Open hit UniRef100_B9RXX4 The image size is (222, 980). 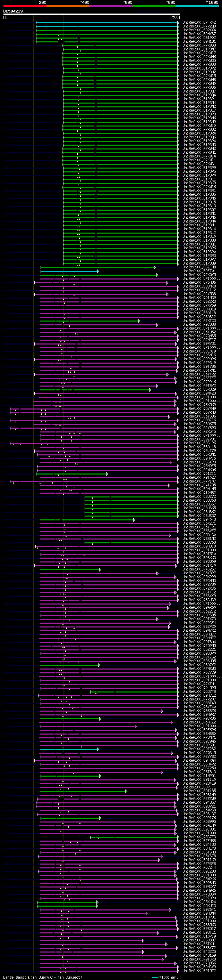coord(199,30)
